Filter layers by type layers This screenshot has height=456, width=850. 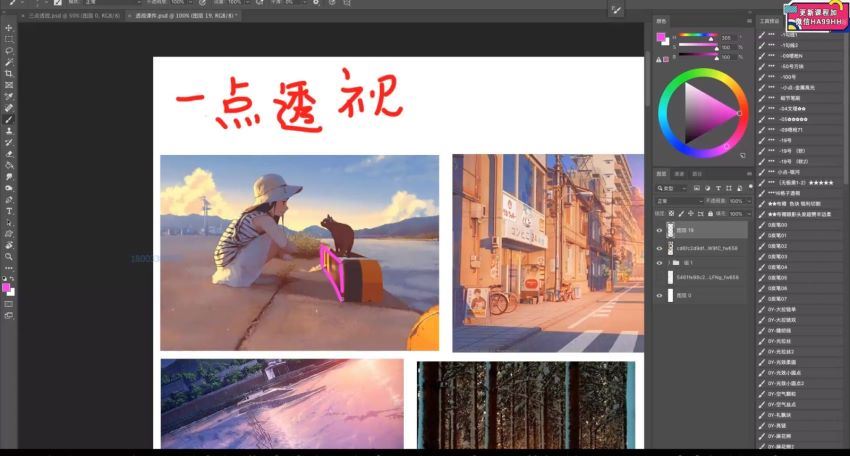pos(718,188)
